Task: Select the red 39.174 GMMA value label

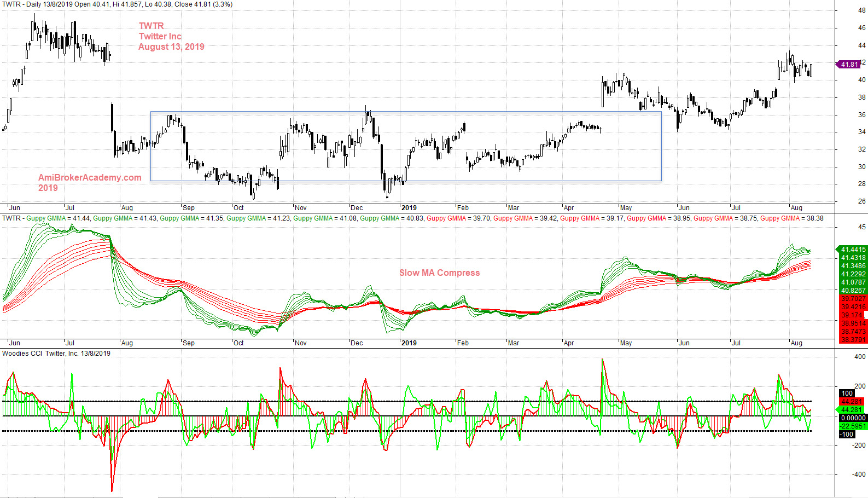Action: (x=851, y=315)
